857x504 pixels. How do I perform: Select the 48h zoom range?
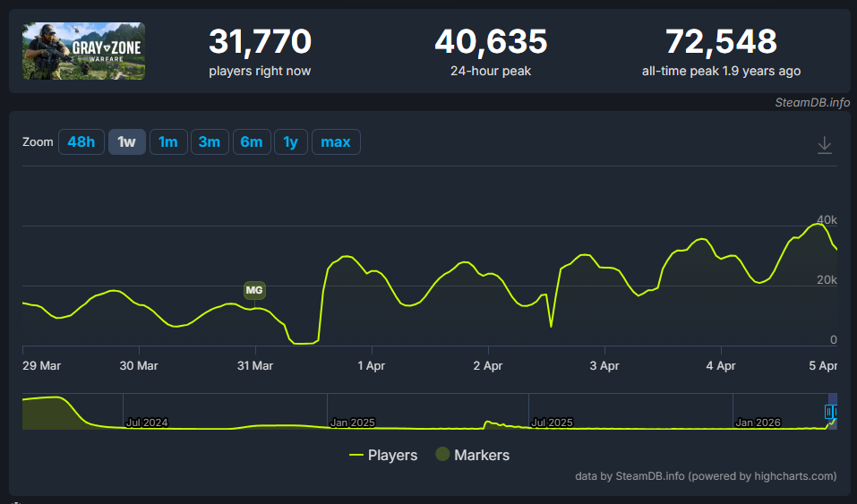coord(81,142)
